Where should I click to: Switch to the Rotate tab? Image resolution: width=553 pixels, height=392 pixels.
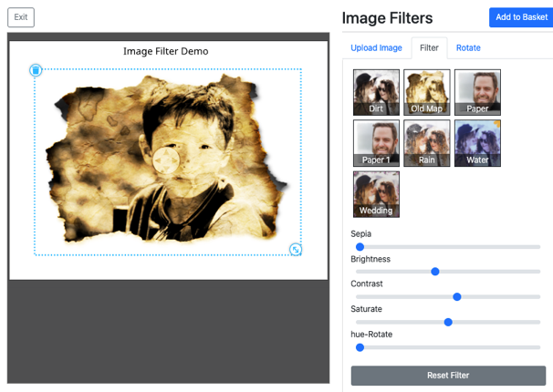pyautogui.click(x=468, y=48)
